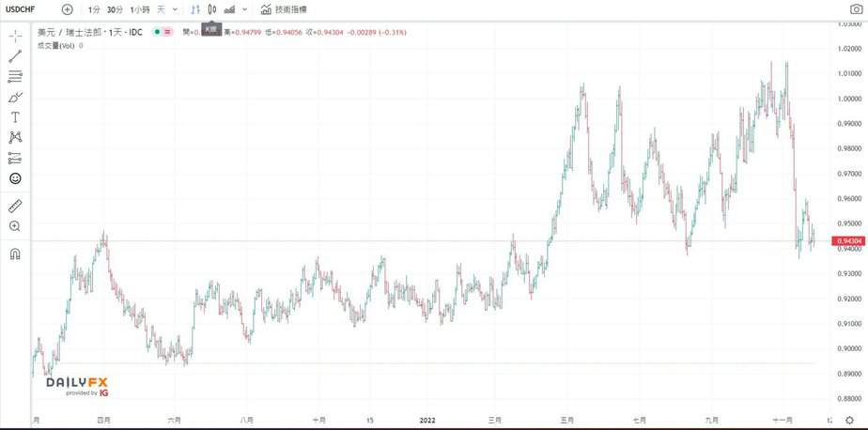The image size is (868, 430).
Task: Select the trend line drawing tool
Action: click(15, 56)
